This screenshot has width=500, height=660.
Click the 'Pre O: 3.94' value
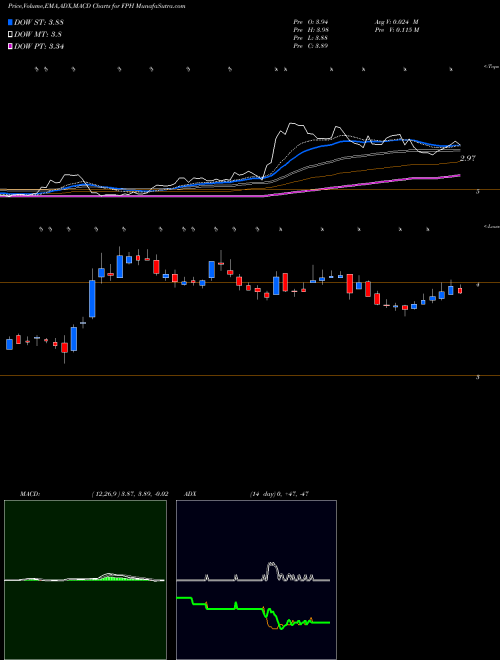(311, 22)
